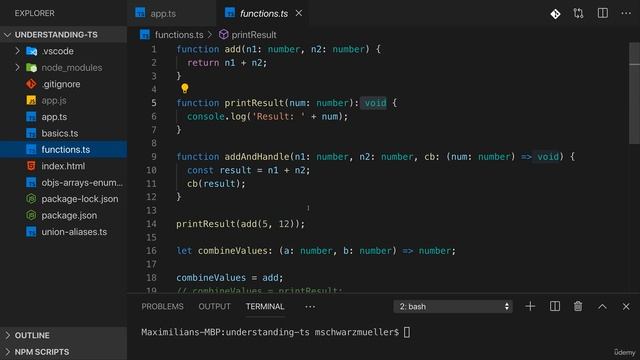Click addAndHandle function name in code
This screenshot has height=360, width=640.
257,157
